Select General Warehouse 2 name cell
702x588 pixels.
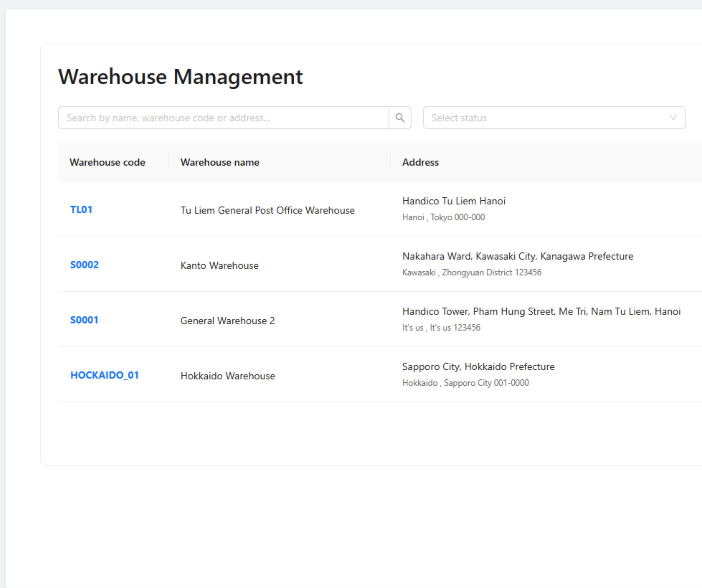(227, 320)
